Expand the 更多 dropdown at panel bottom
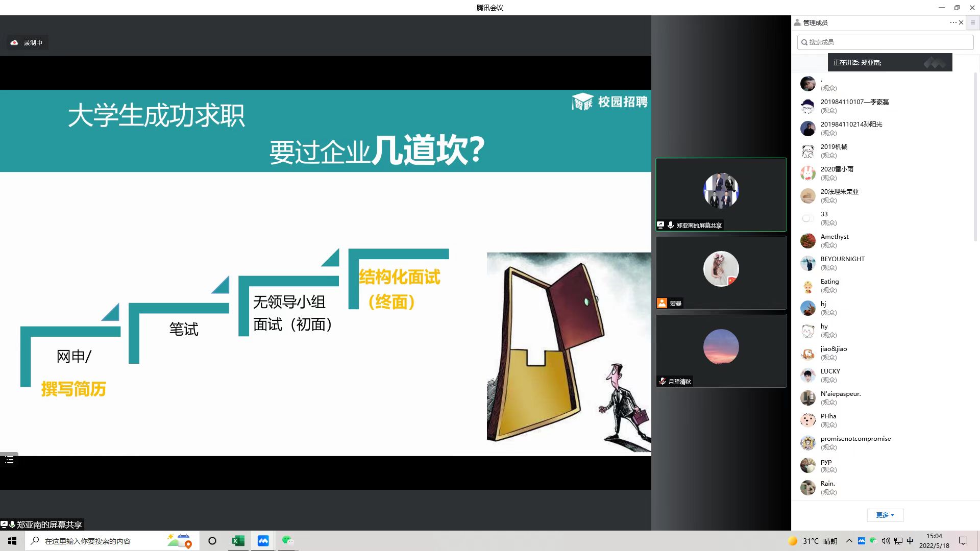The width and height of the screenshot is (980, 551). point(885,515)
